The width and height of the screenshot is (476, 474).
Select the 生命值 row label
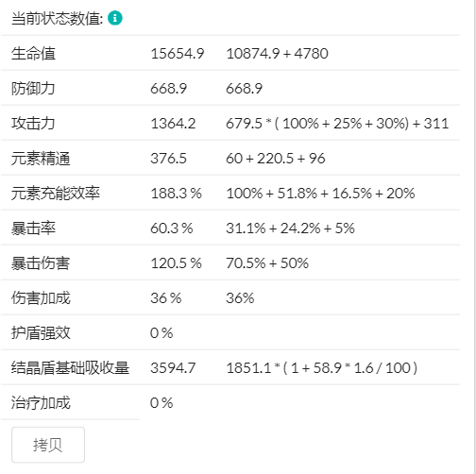[x=33, y=53]
